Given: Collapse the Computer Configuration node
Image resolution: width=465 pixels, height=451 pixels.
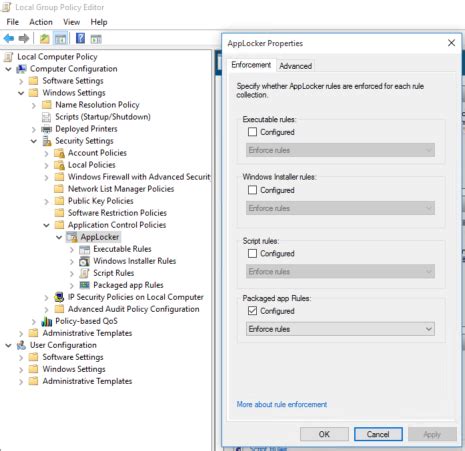Looking at the screenshot, I should tap(8, 69).
